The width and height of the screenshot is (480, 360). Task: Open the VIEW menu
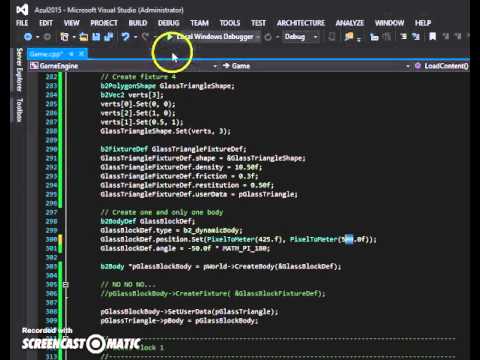point(72,23)
